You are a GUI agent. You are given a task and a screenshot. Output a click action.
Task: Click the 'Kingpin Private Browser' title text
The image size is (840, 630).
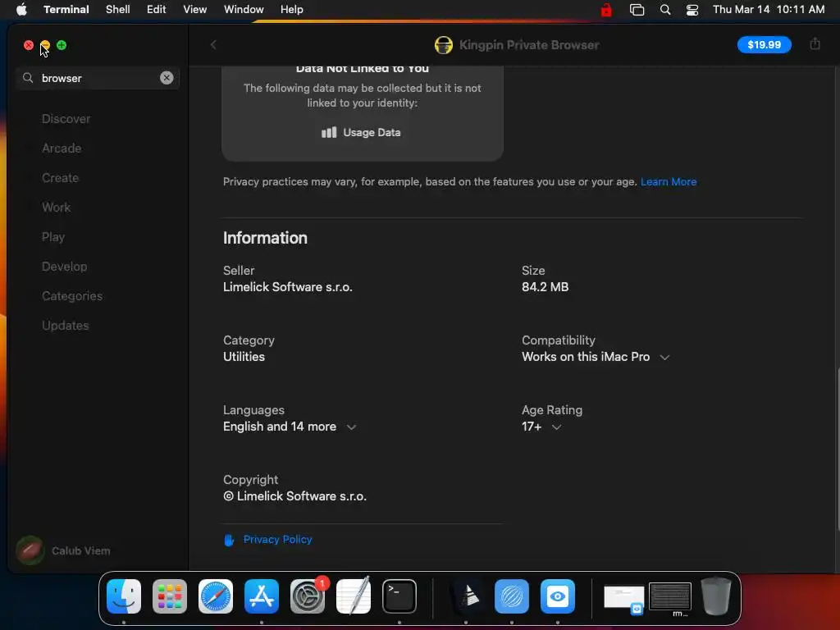pos(529,45)
